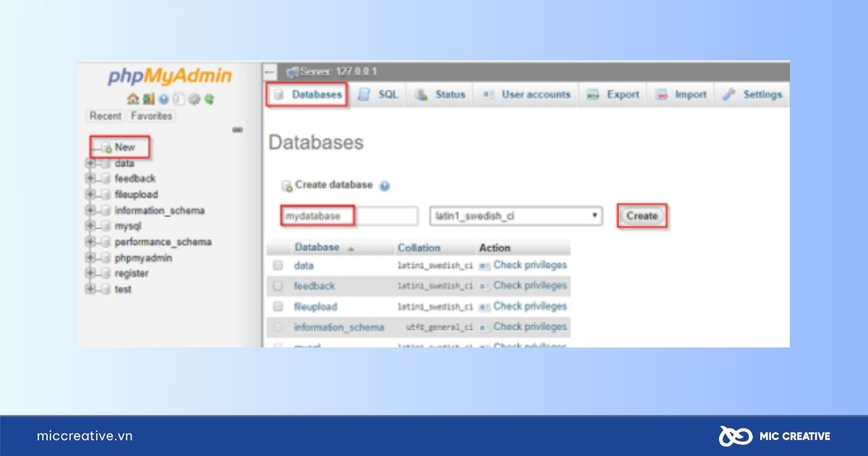868x456 pixels.
Task: Click the privileges icon in feedback row
Action: pyautogui.click(x=485, y=286)
